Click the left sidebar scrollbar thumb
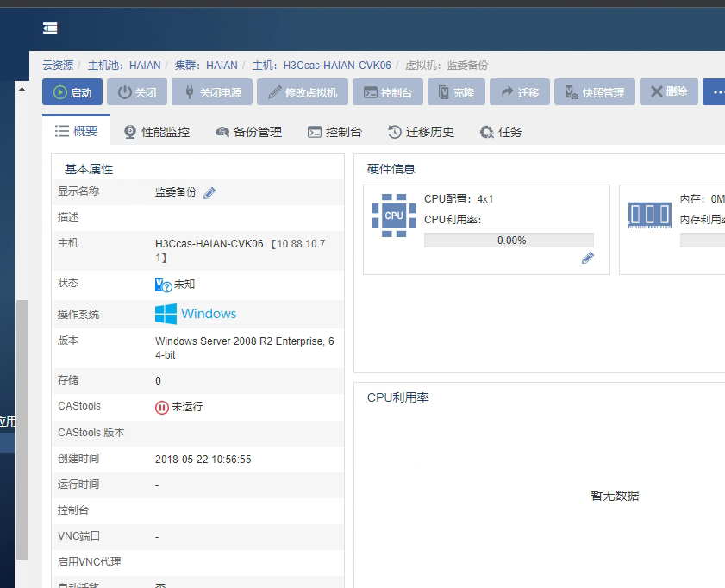This screenshot has width=725, height=588. 22,430
